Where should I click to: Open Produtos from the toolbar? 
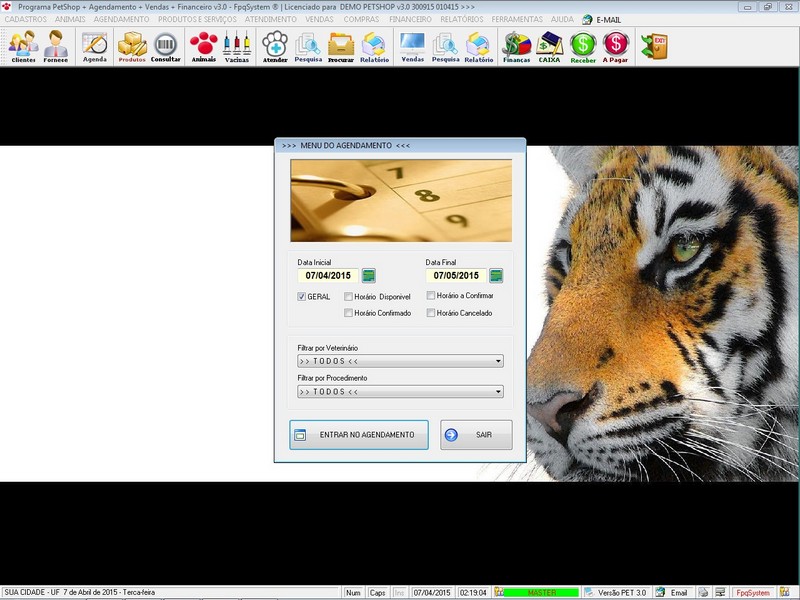(x=132, y=46)
